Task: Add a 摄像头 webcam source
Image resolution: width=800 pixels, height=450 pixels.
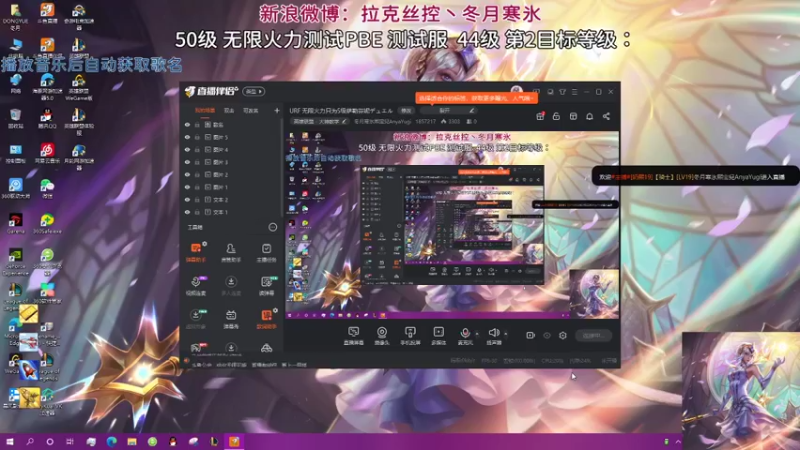Action: pyautogui.click(x=382, y=336)
